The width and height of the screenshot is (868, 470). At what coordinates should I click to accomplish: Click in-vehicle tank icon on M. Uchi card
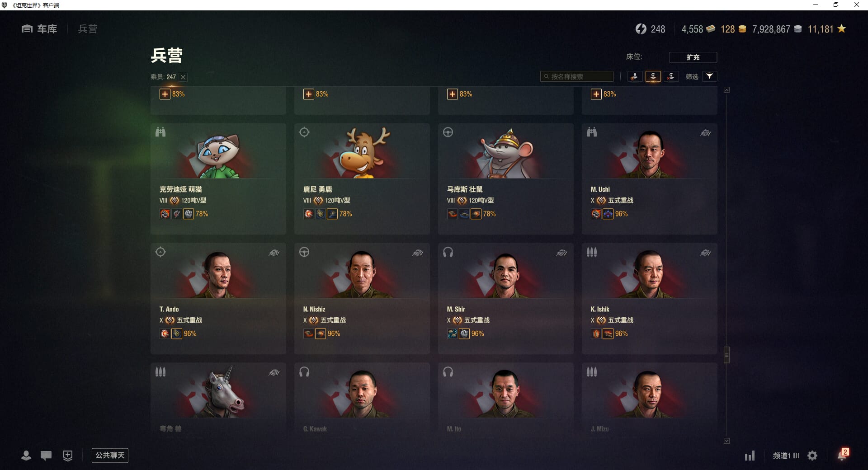[x=705, y=133]
